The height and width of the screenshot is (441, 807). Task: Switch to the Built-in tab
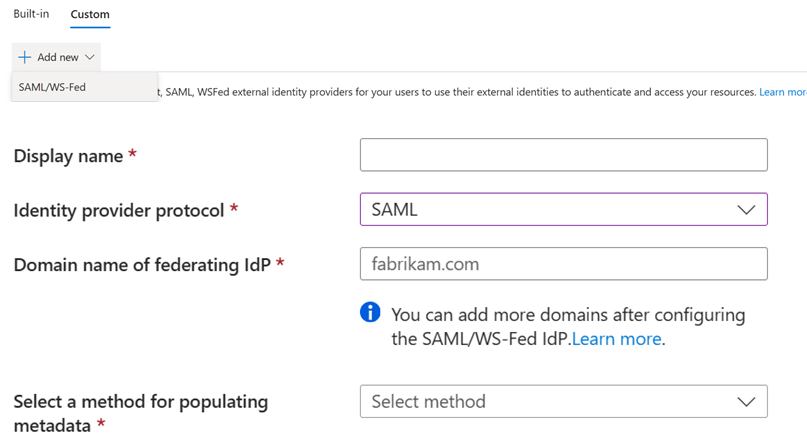coord(31,14)
